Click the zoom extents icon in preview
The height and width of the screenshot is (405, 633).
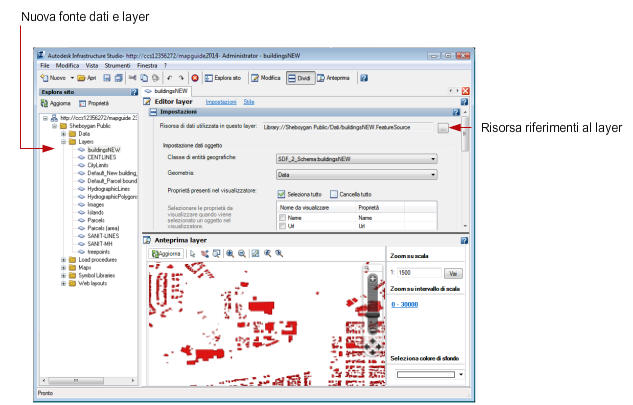[256, 254]
